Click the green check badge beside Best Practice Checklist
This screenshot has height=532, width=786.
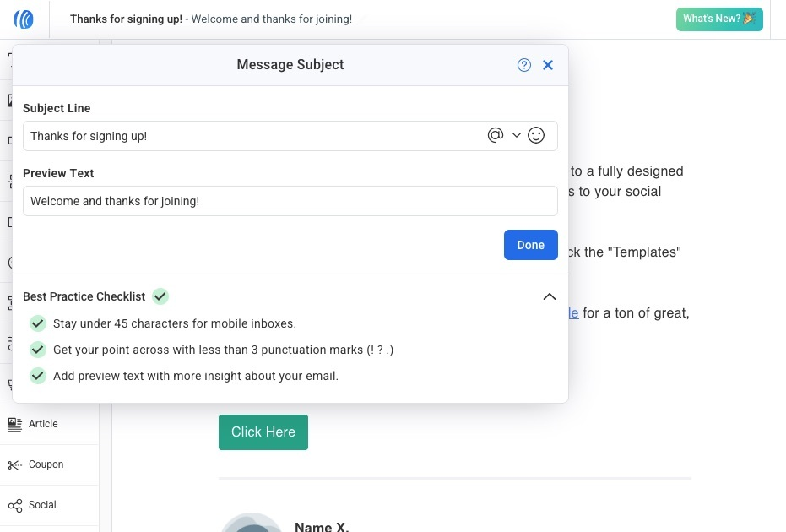[x=160, y=296]
